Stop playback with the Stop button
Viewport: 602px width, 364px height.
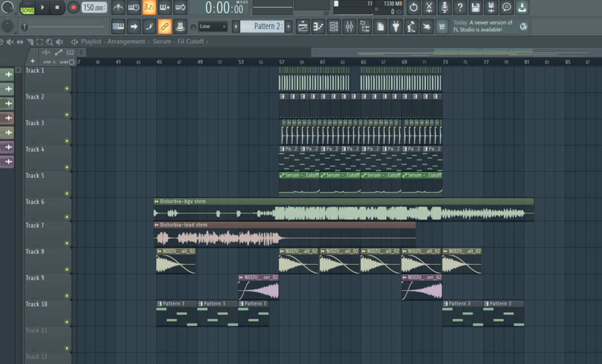[58, 7]
